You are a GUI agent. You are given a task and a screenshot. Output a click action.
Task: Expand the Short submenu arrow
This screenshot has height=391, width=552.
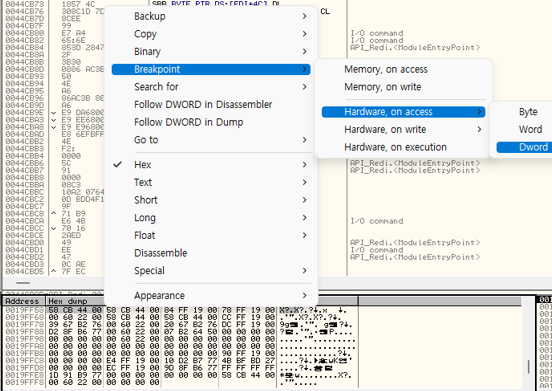305,200
